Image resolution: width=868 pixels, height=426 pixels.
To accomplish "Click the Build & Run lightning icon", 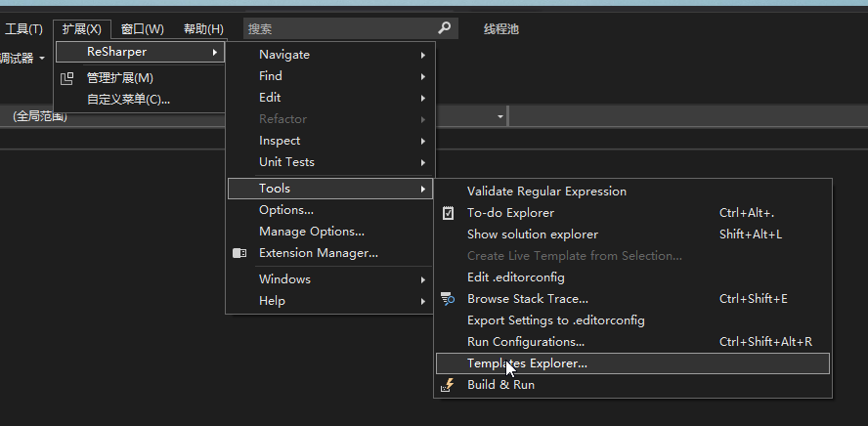I will pos(448,385).
